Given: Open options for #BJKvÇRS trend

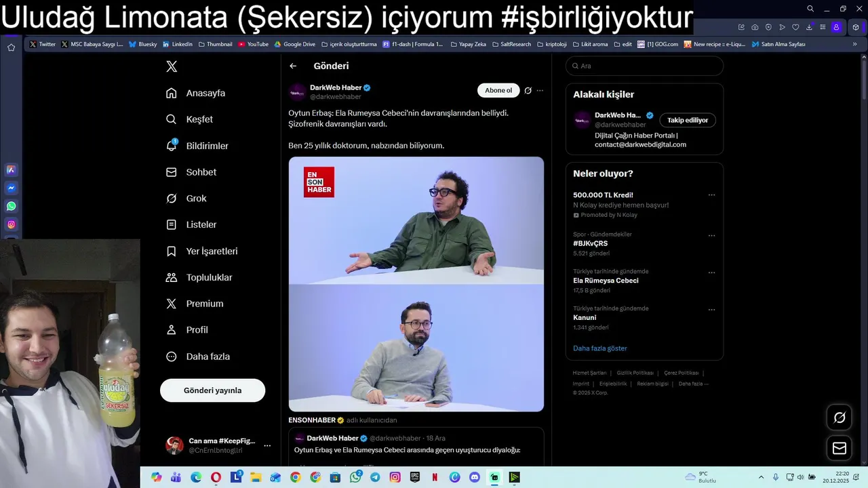Looking at the screenshot, I should pyautogui.click(x=711, y=236).
